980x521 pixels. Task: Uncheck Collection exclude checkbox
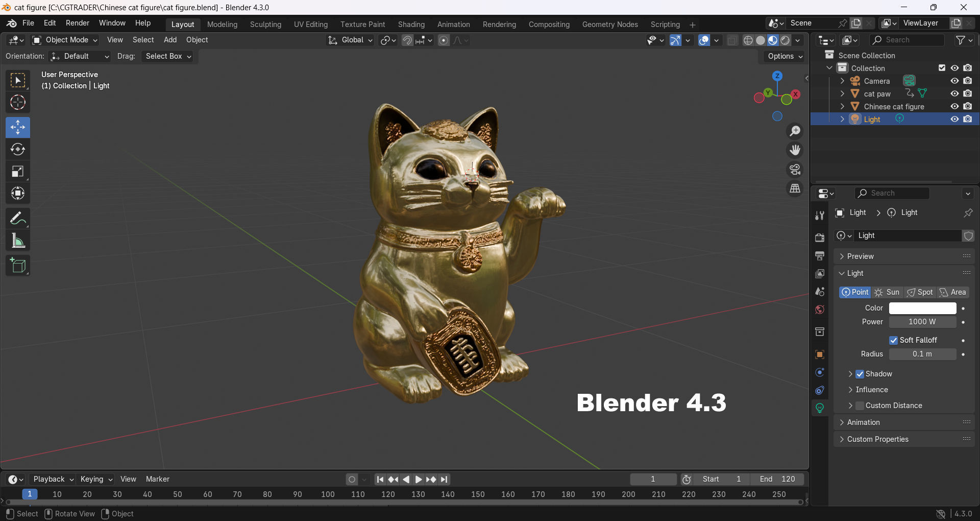(942, 68)
